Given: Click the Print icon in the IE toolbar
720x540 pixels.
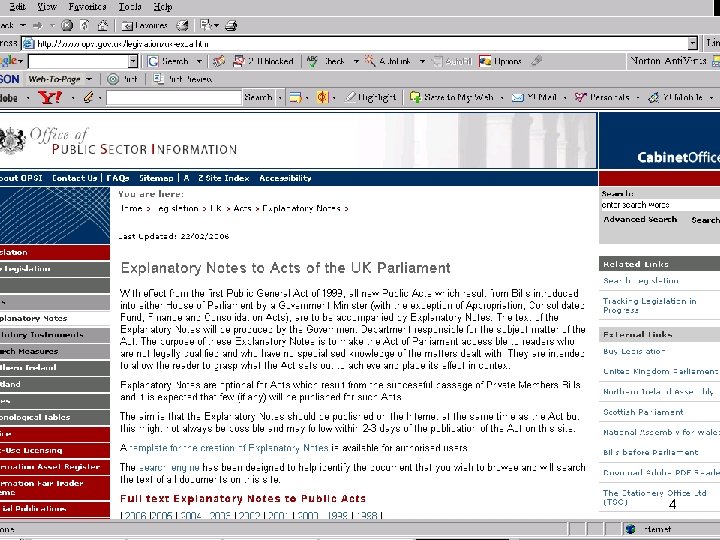Looking at the screenshot, I should point(231,26).
